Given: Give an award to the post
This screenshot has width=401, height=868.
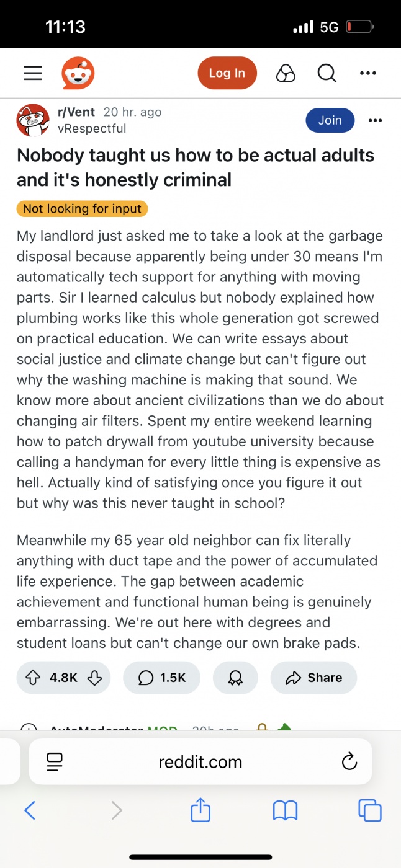Looking at the screenshot, I should (x=235, y=678).
